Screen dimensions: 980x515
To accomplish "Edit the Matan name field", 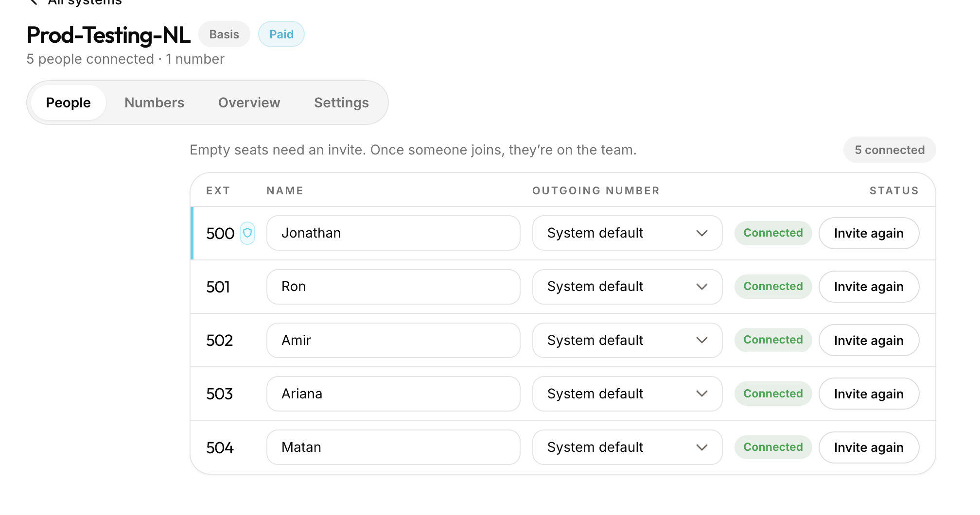I will (393, 447).
